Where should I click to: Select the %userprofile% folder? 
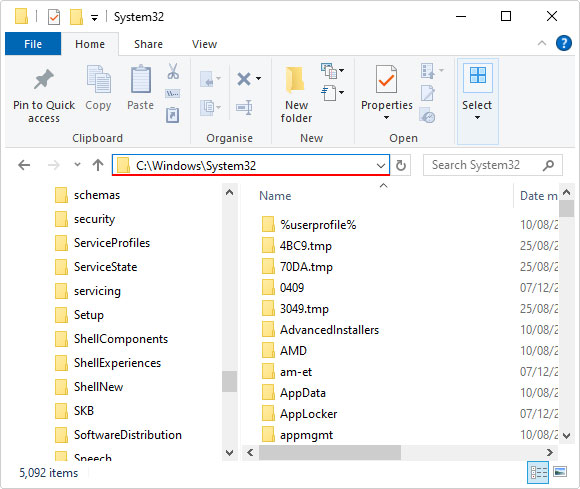(x=309, y=225)
